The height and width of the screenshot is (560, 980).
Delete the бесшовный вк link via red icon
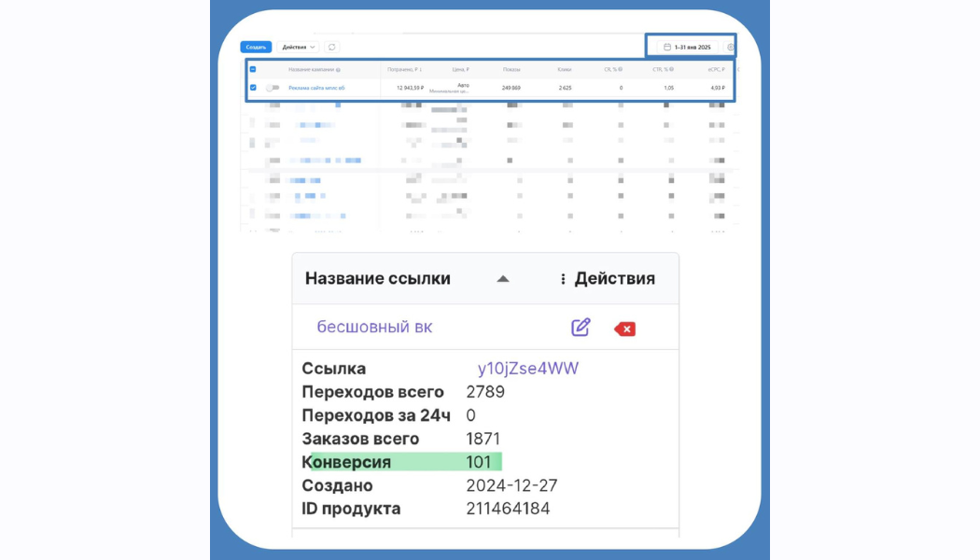pyautogui.click(x=623, y=329)
